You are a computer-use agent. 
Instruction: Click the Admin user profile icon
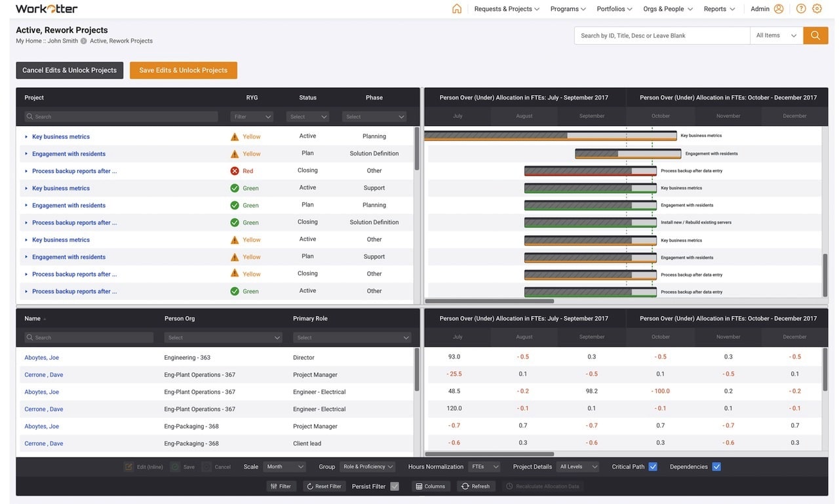click(779, 9)
